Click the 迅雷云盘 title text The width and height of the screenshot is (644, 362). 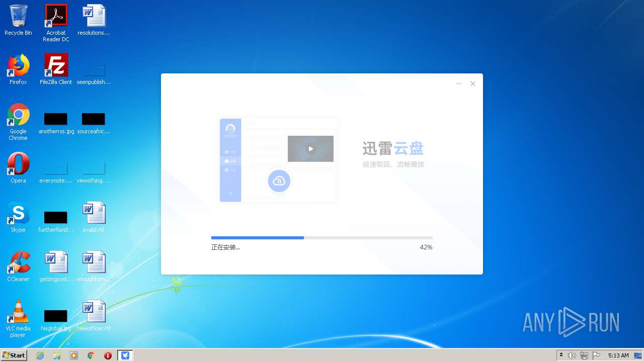click(x=393, y=148)
